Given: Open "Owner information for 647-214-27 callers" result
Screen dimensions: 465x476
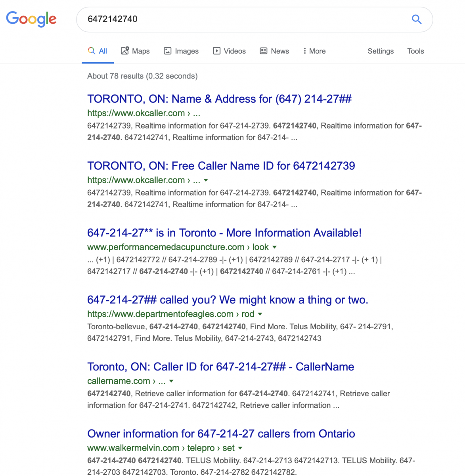Looking at the screenshot, I should pos(221,434).
